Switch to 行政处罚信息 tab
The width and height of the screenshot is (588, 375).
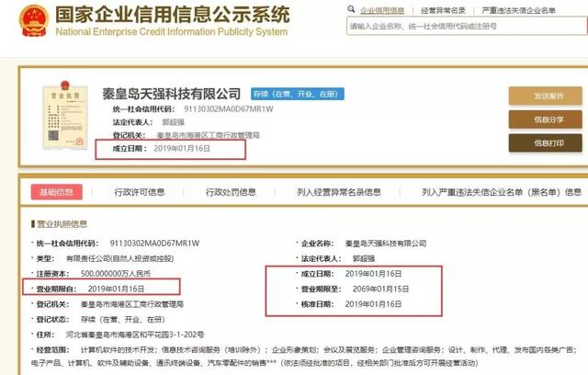click(231, 192)
